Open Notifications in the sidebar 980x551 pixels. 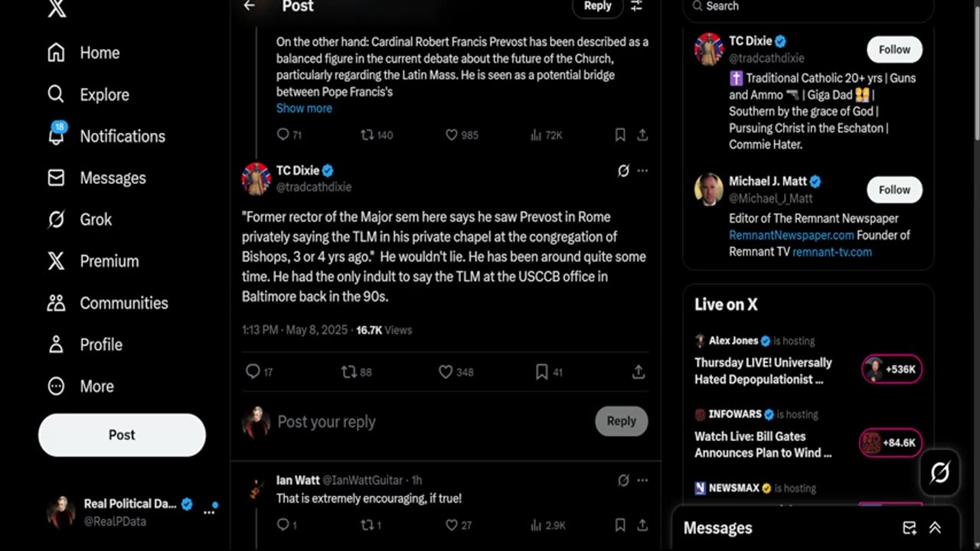pyautogui.click(x=122, y=136)
